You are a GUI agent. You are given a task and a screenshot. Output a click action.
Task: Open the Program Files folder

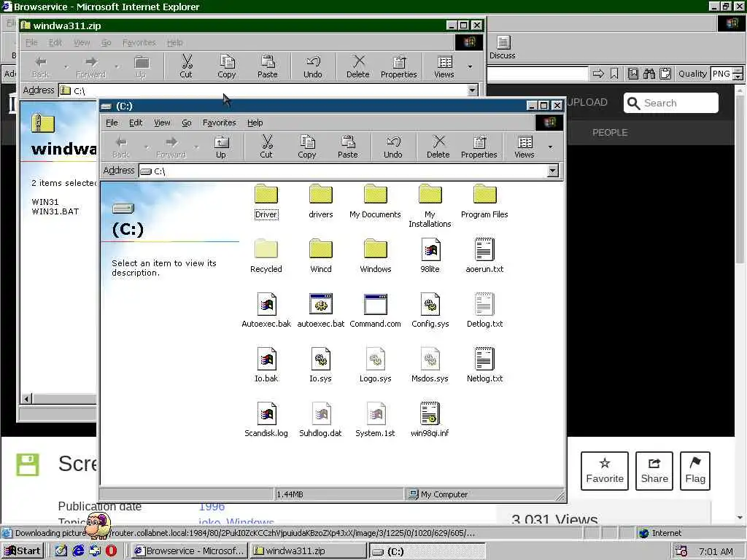(484, 201)
